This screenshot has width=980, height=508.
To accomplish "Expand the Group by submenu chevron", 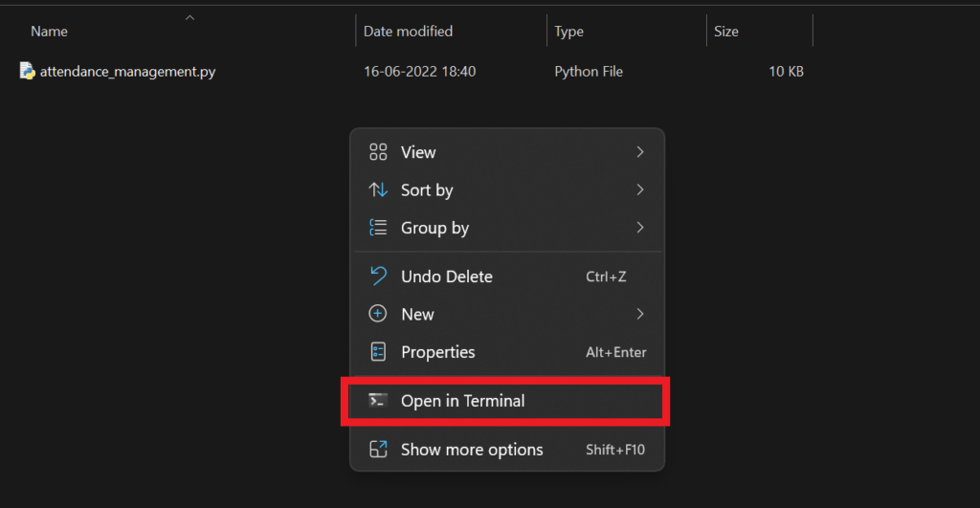I will (x=640, y=228).
